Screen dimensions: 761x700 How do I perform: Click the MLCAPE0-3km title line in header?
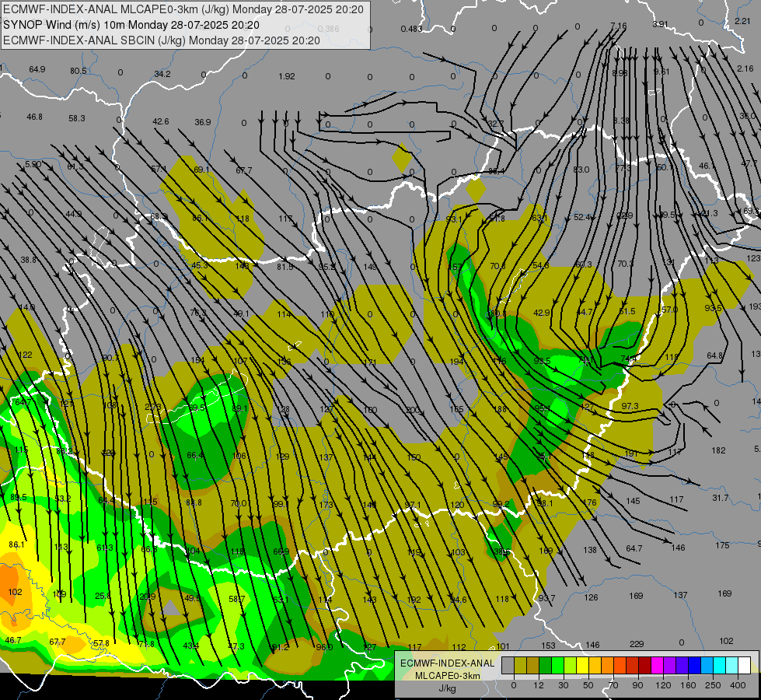183,9
